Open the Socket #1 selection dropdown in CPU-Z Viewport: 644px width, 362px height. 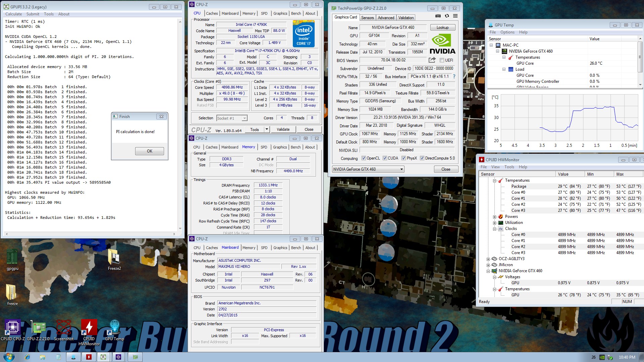pos(232,118)
